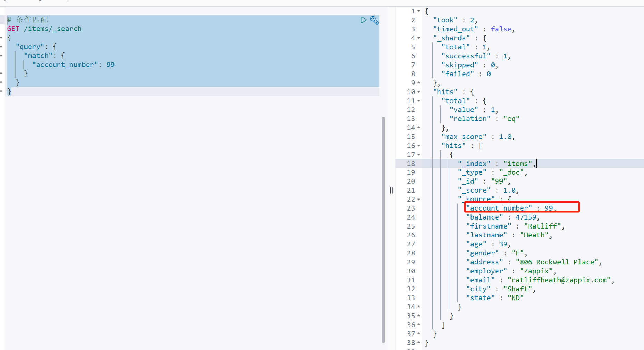The width and height of the screenshot is (644, 350).
Task: Collapse the "_shards" block on line 4
Action: click(419, 38)
